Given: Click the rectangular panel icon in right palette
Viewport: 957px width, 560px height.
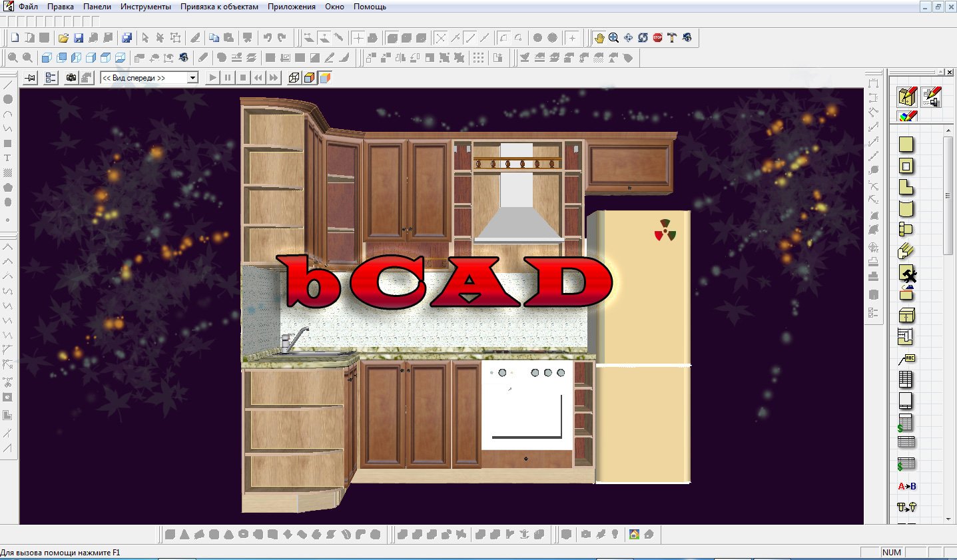Looking at the screenshot, I should pos(906,144).
